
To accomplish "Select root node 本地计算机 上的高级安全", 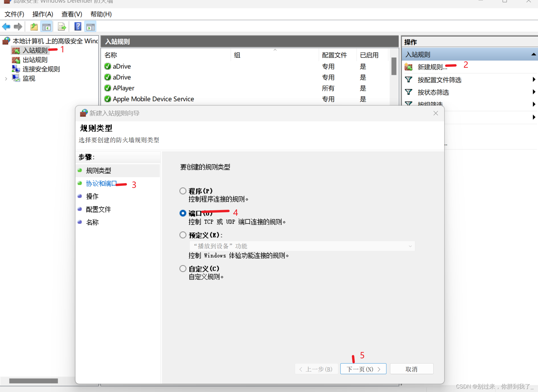I will point(55,41).
